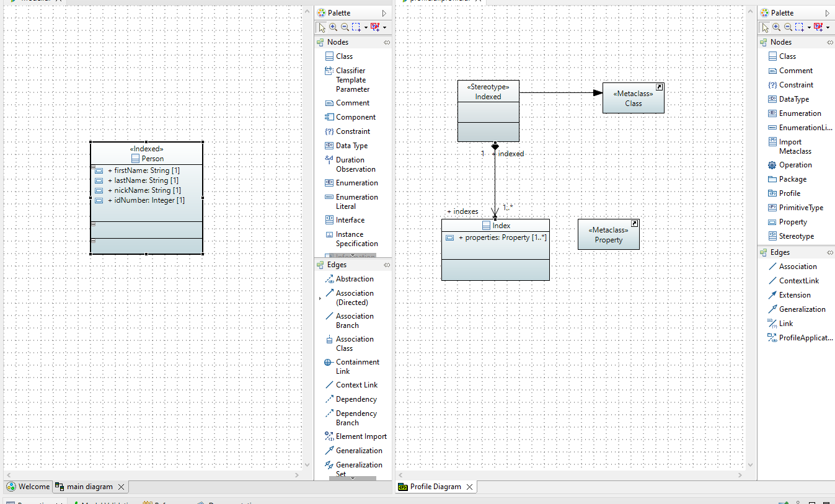835x504 pixels.
Task: Collapse the left Palette panel arrow
Action: tap(384, 13)
